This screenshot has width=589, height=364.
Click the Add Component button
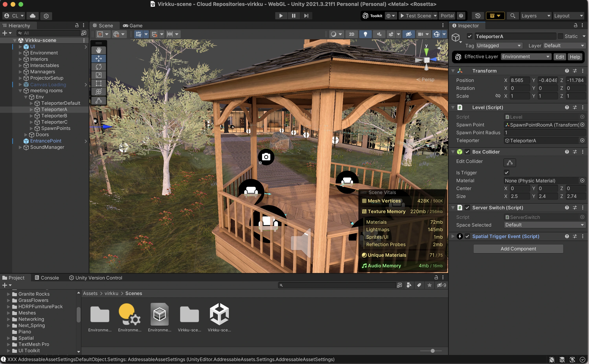click(x=518, y=249)
